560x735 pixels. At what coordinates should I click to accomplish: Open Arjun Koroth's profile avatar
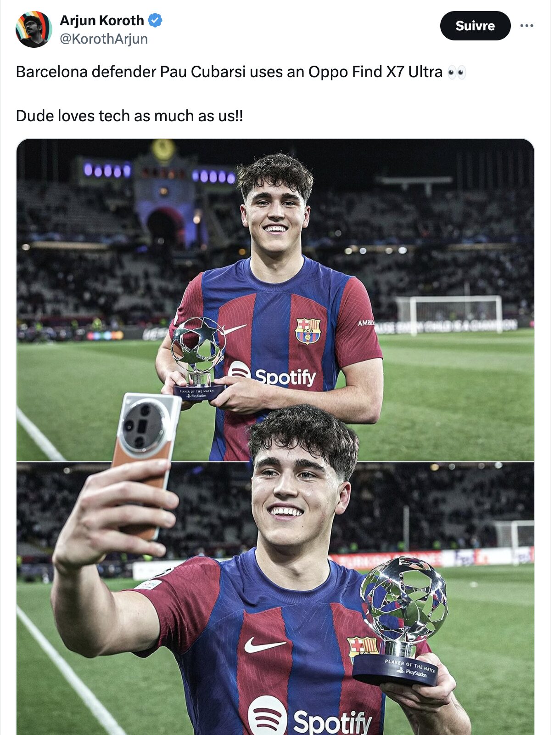click(x=34, y=29)
